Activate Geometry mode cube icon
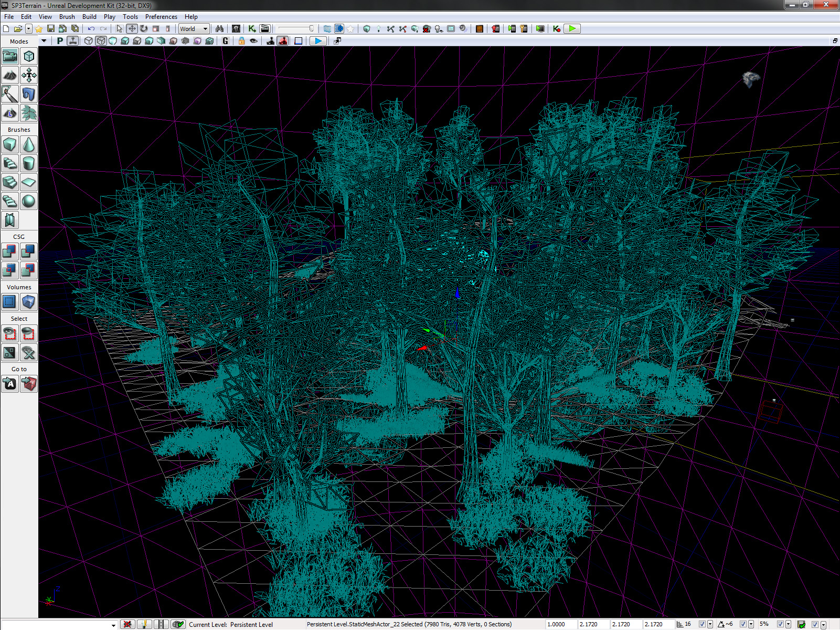840x630 pixels. click(x=29, y=56)
